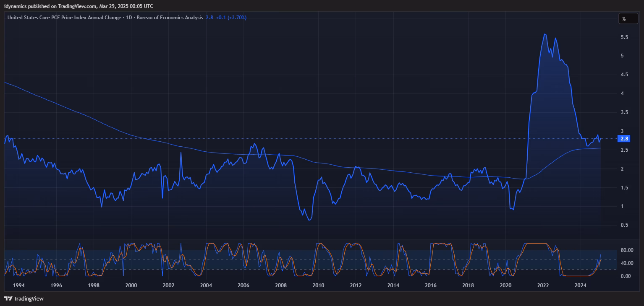Click the percent unit box
The height and width of the screenshot is (306, 644).
[x=628, y=18]
